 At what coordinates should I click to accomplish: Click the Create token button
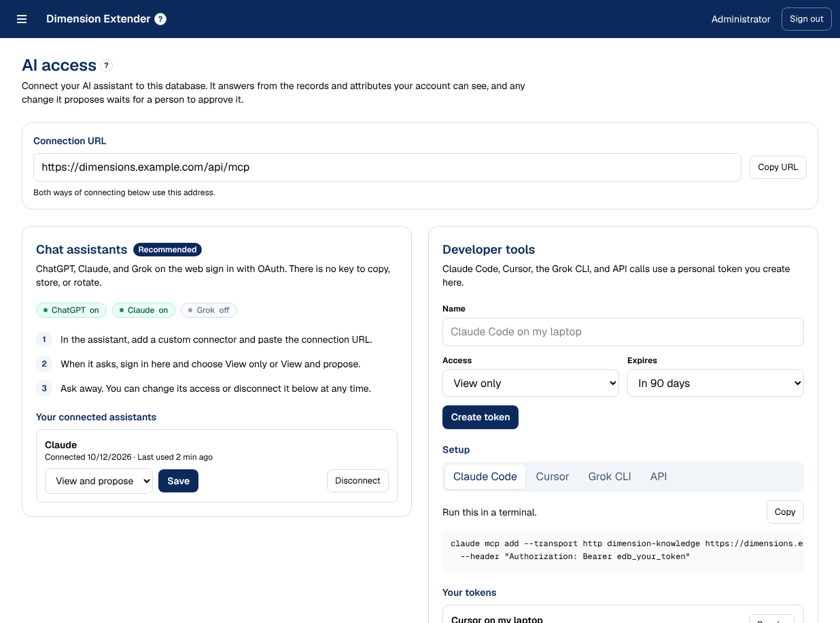point(480,418)
